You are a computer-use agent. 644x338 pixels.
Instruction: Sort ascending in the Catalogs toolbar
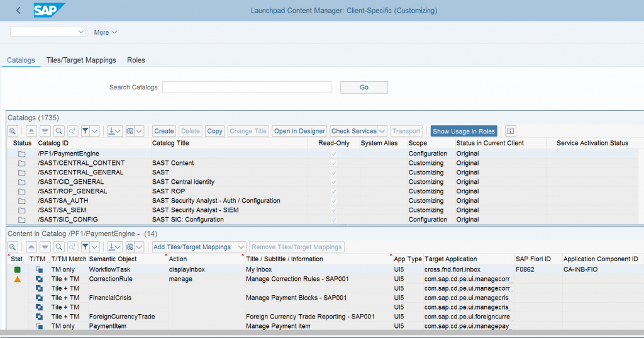(x=31, y=131)
